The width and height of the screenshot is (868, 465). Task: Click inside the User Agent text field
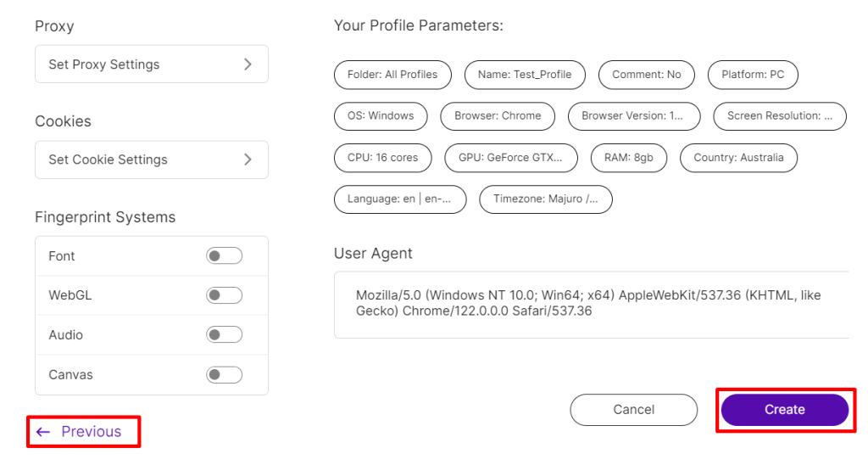tap(591, 305)
